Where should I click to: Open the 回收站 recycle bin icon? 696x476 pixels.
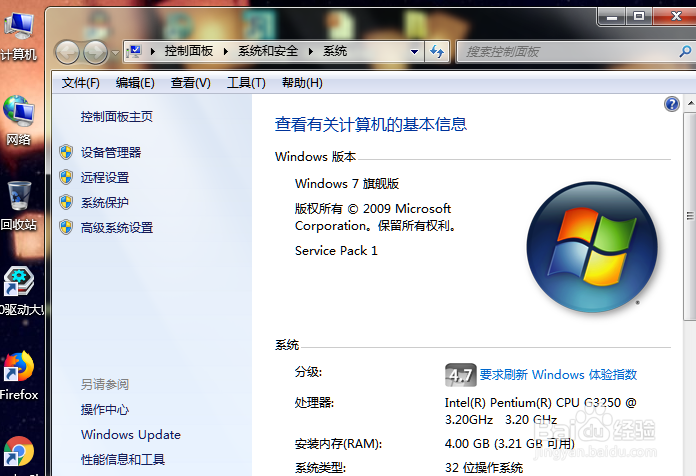tap(18, 205)
